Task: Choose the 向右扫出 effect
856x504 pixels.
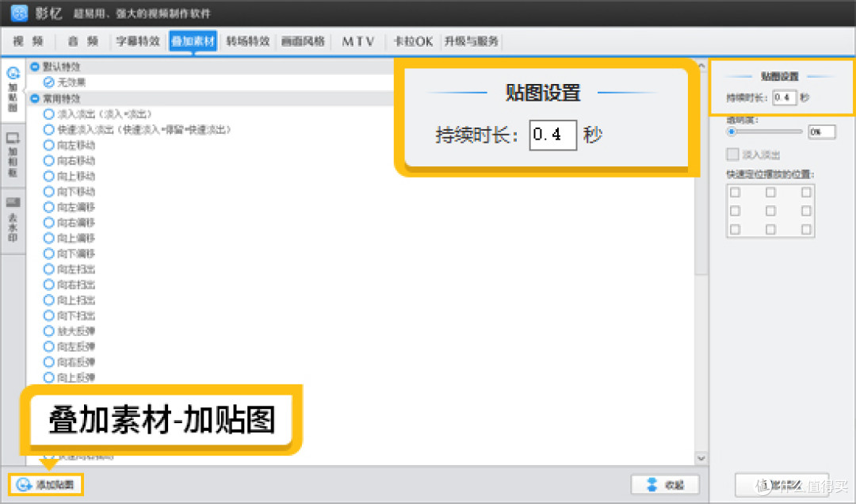Action: [69, 284]
